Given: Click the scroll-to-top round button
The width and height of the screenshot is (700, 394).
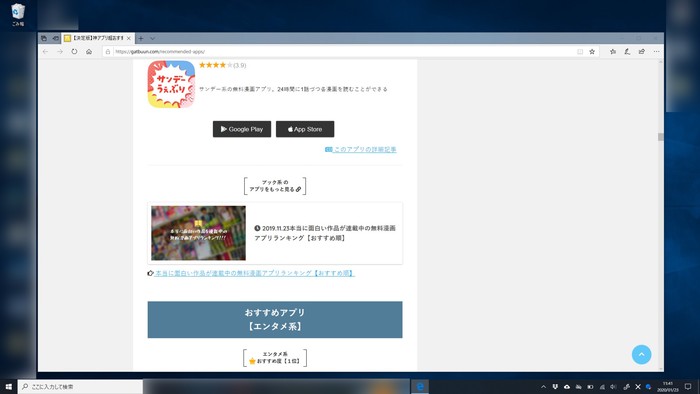Looking at the screenshot, I should (x=642, y=355).
